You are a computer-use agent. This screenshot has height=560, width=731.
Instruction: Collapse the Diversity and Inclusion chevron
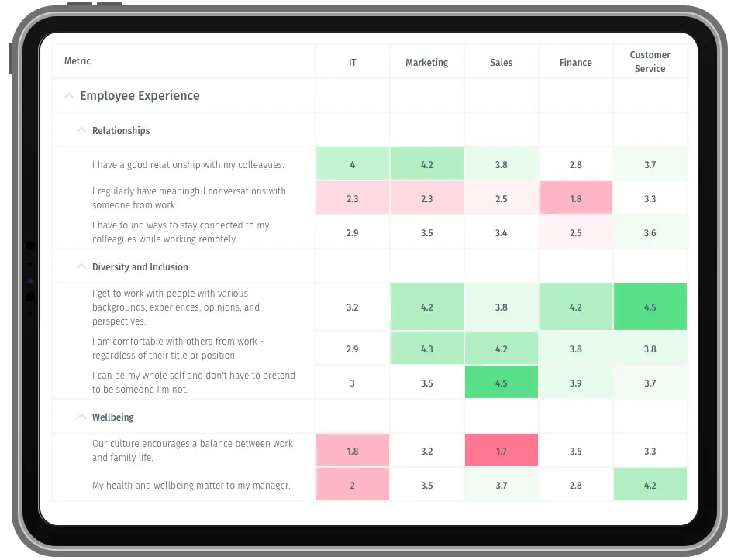point(81,267)
